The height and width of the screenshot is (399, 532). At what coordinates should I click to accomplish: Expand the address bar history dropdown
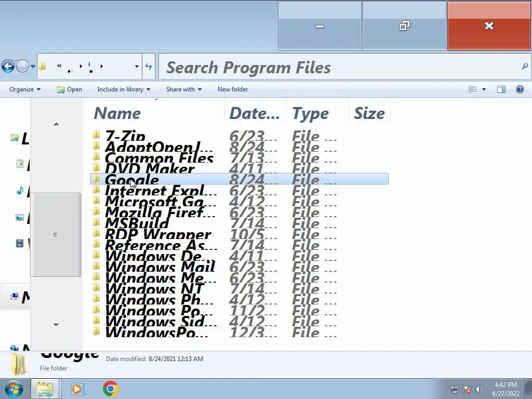137,66
